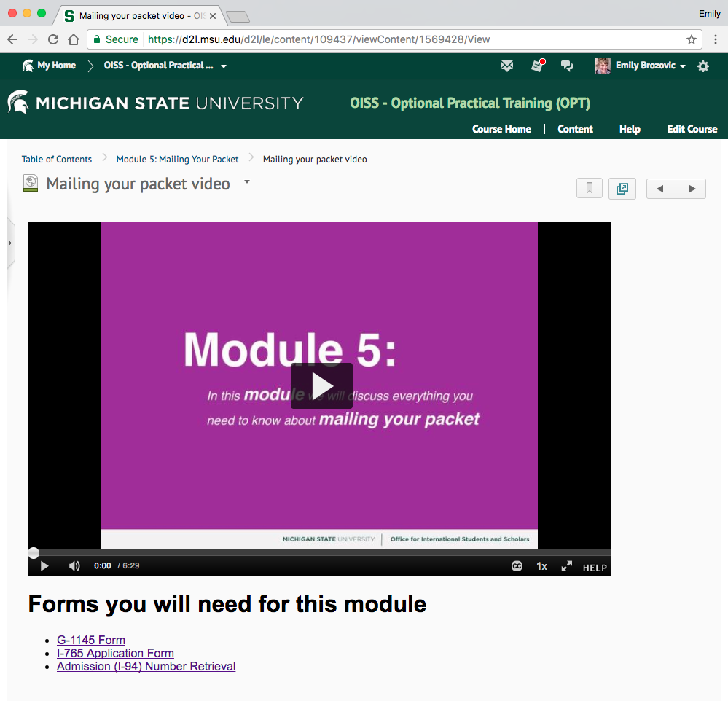This screenshot has width=728, height=701.
Task: Open the update alerts icon with red dot
Action: tap(538, 66)
